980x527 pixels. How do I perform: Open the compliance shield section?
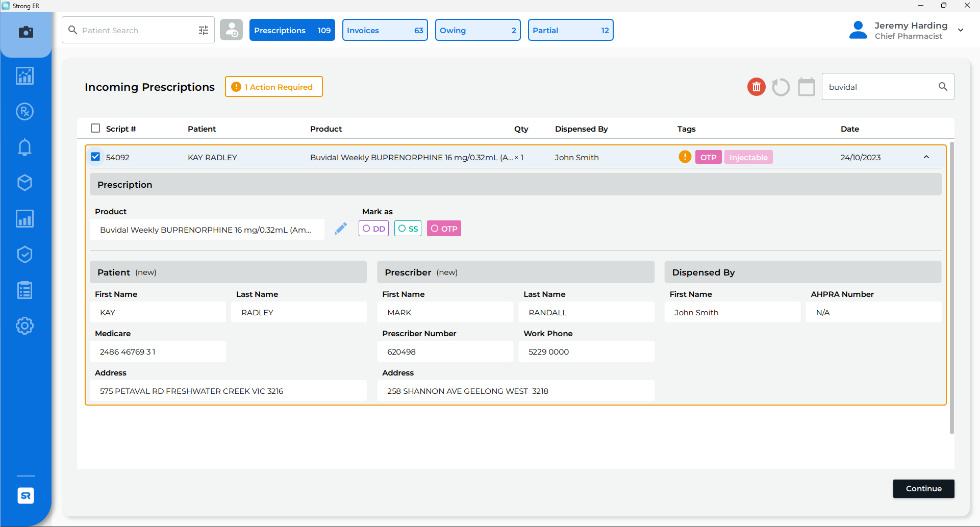point(24,254)
